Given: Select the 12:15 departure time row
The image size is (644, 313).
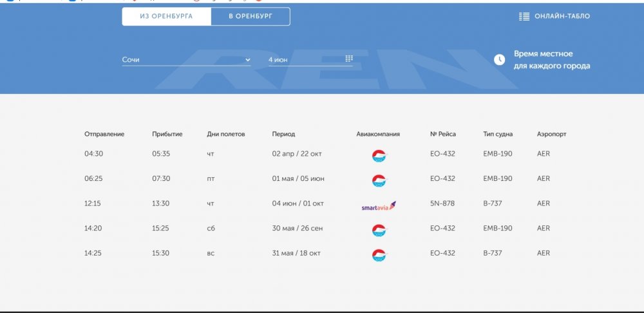Looking at the screenshot, I should (93, 204).
